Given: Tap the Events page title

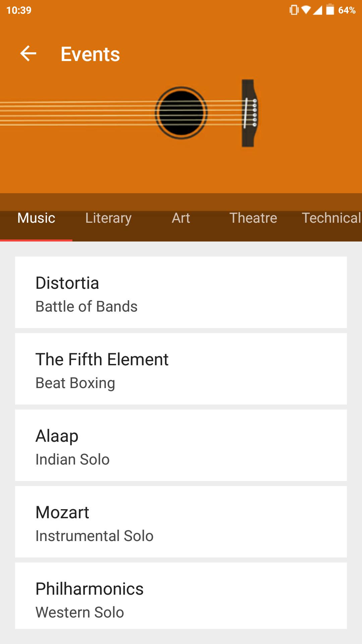Looking at the screenshot, I should coord(90,54).
